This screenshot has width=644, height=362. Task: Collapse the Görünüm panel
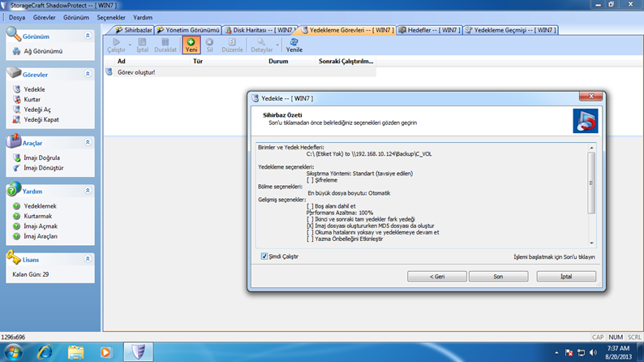(88, 36)
